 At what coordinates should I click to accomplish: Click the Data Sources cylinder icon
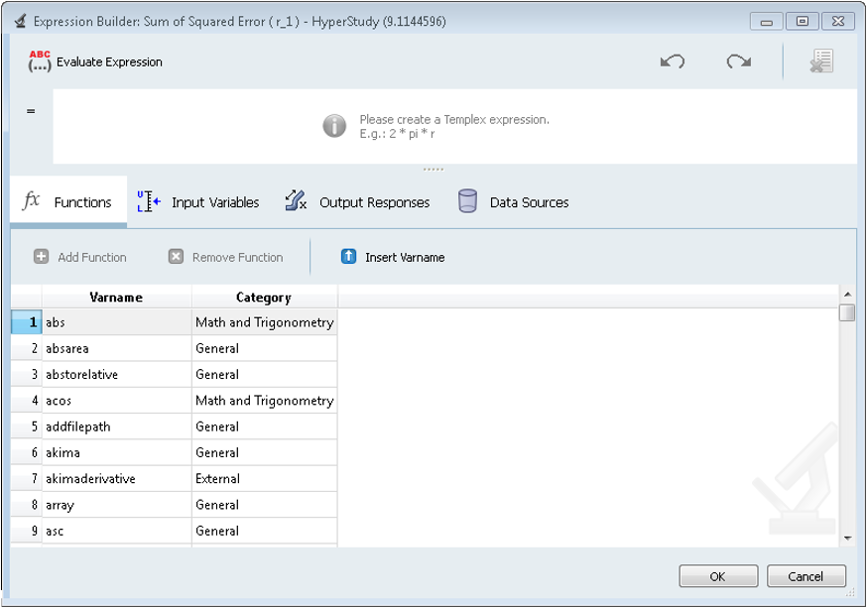coord(467,202)
